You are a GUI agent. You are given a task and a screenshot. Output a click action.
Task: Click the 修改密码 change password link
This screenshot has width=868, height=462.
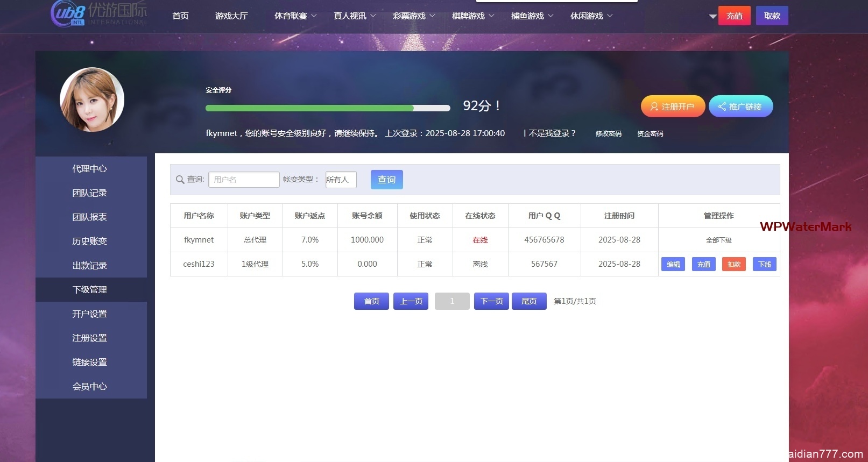608,134
